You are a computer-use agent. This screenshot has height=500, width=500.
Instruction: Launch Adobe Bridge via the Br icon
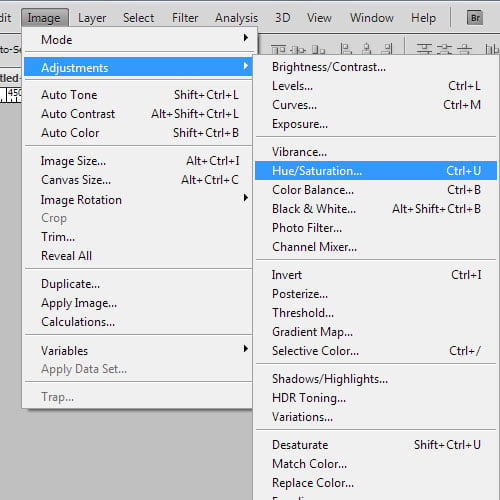pyautogui.click(x=475, y=18)
